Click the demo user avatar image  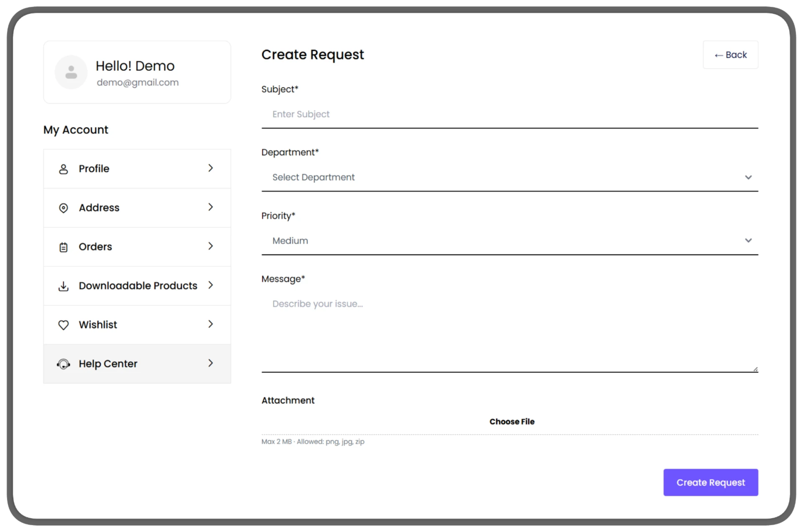71,72
